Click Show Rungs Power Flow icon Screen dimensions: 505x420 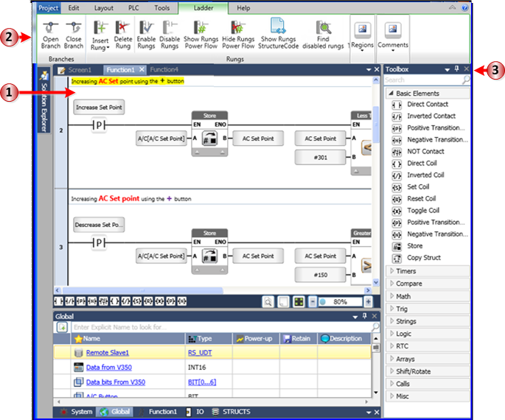point(201,29)
